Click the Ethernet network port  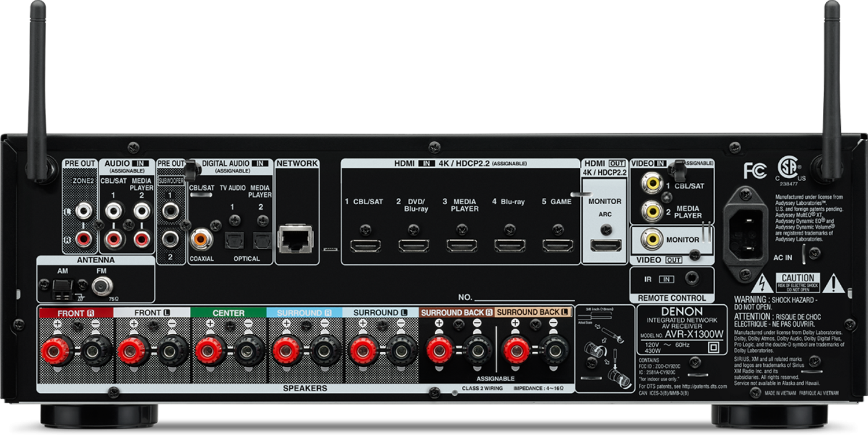(x=296, y=238)
